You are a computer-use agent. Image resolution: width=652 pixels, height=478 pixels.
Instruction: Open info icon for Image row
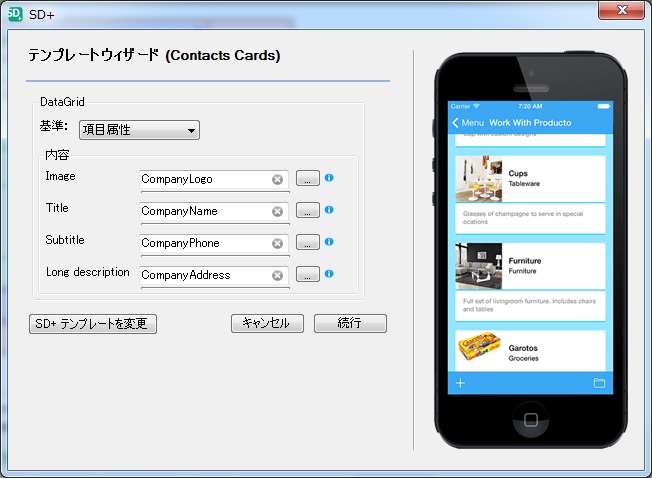329,177
